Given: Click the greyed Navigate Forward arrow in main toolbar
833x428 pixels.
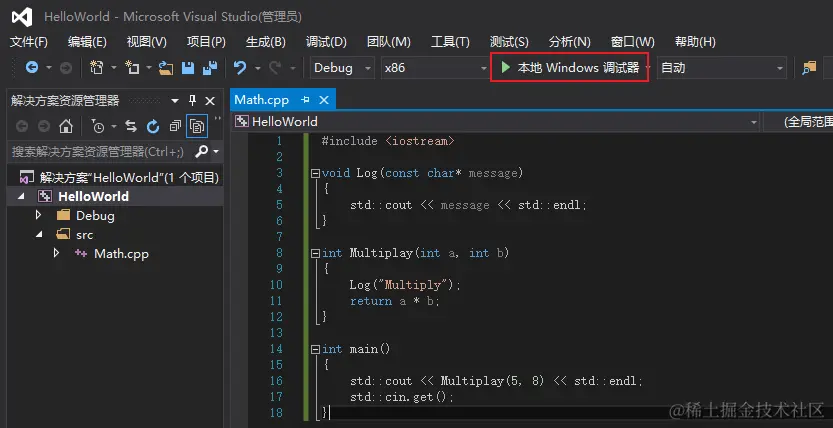Looking at the screenshot, I should tap(66, 67).
